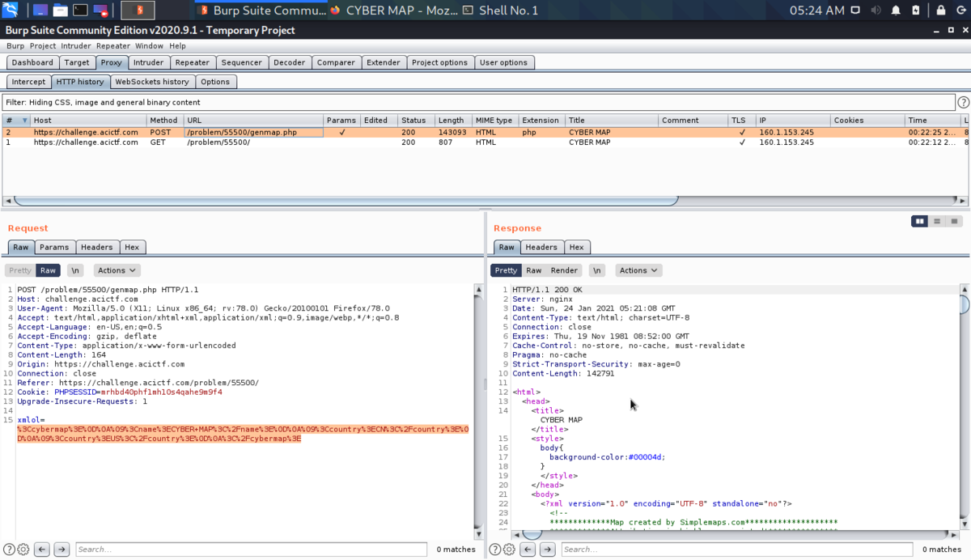The image size is (971, 560).
Task: Toggle \n non-printing characters in Request editor
Action: click(x=74, y=269)
